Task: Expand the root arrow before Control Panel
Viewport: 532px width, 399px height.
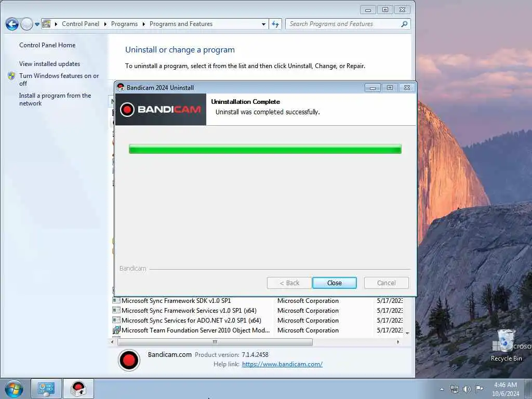Action: coord(56,24)
